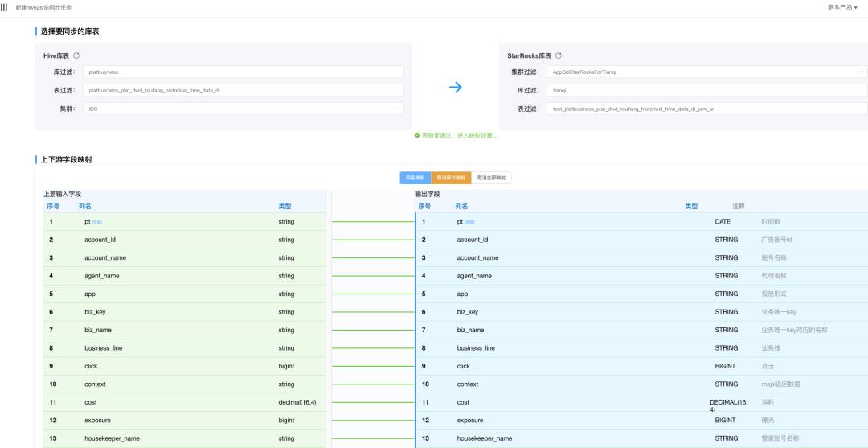The image size is (868, 448).
Task: Click the partition tag beside output pt
Action: click(469, 222)
